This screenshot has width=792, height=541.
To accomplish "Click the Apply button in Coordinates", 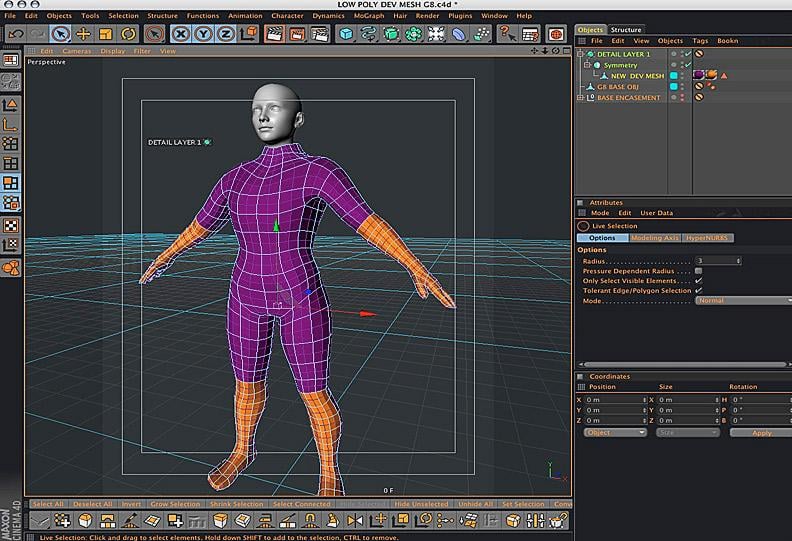I will 761,433.
